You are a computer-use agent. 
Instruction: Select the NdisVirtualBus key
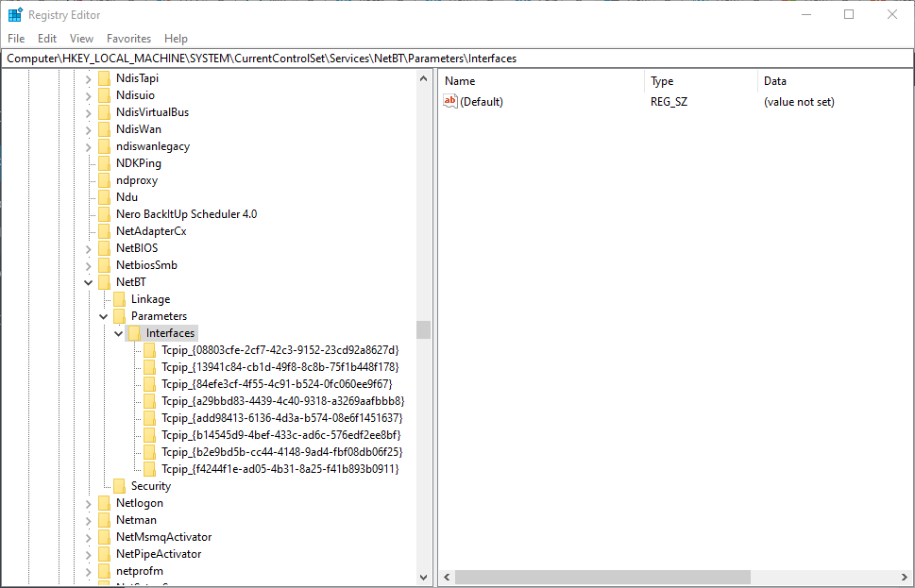coord(152,112)
